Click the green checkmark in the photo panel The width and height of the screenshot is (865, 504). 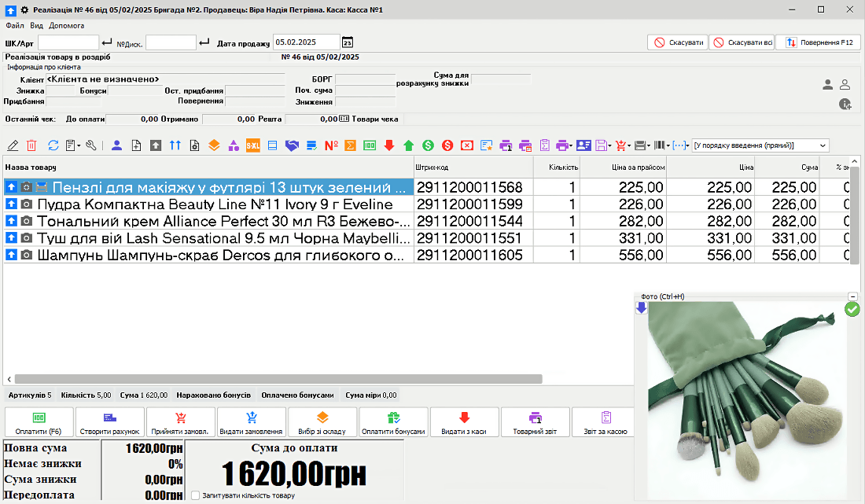[x=852, y=310]
